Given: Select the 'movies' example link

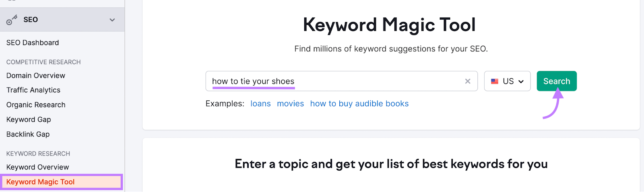Looking at the screenshot, I should tap(290, 104).
